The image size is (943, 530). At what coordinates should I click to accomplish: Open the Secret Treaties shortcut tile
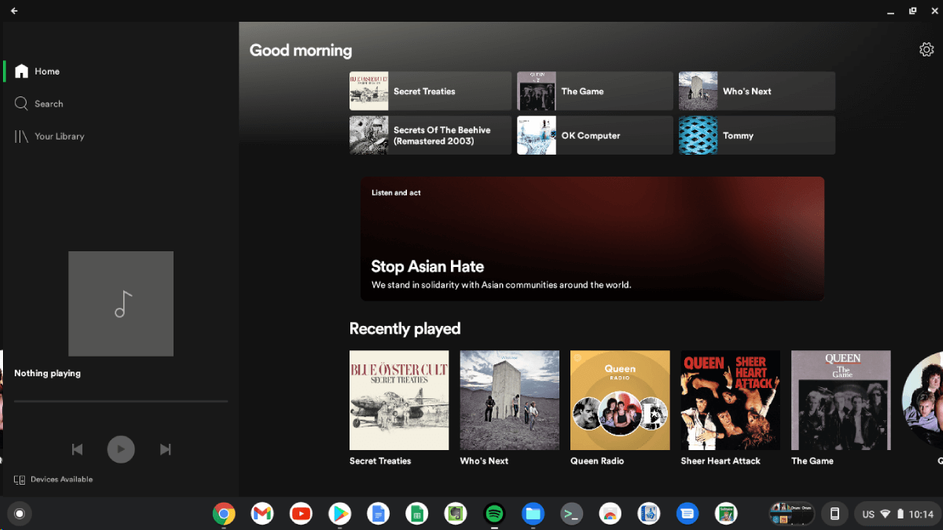click(430, 91)
